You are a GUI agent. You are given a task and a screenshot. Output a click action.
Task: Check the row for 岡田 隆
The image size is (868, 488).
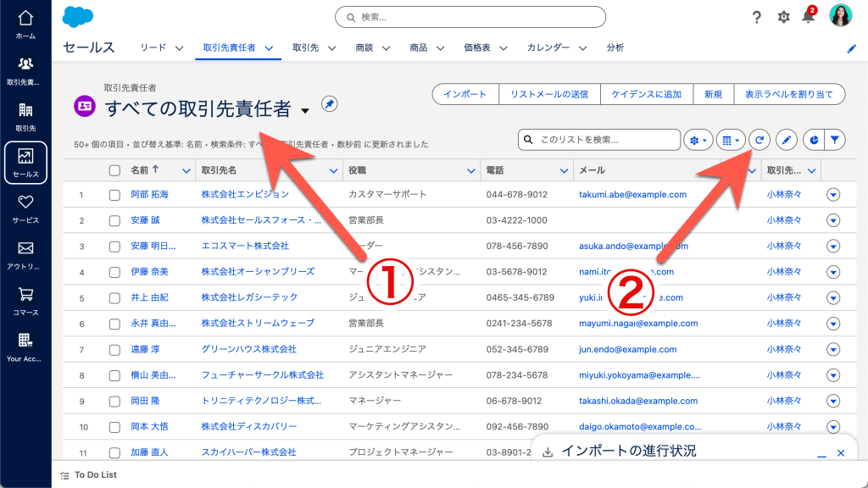pos(114,401)
